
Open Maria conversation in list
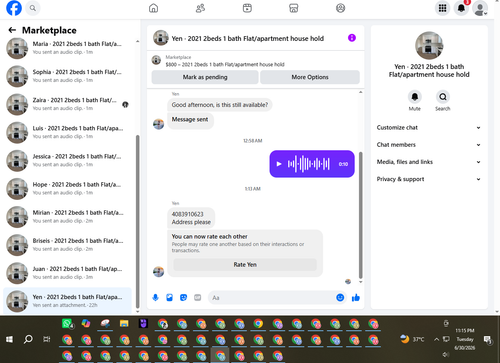67,48
